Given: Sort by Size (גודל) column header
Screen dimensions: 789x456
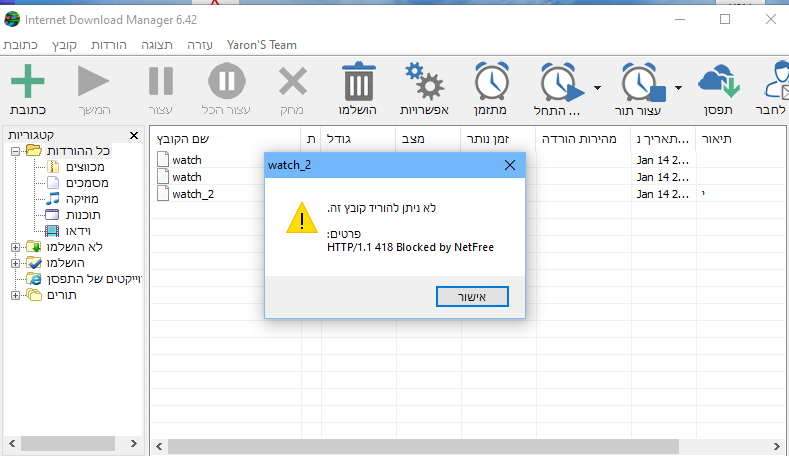Looking at the screenshot, I should click(358, 139).
